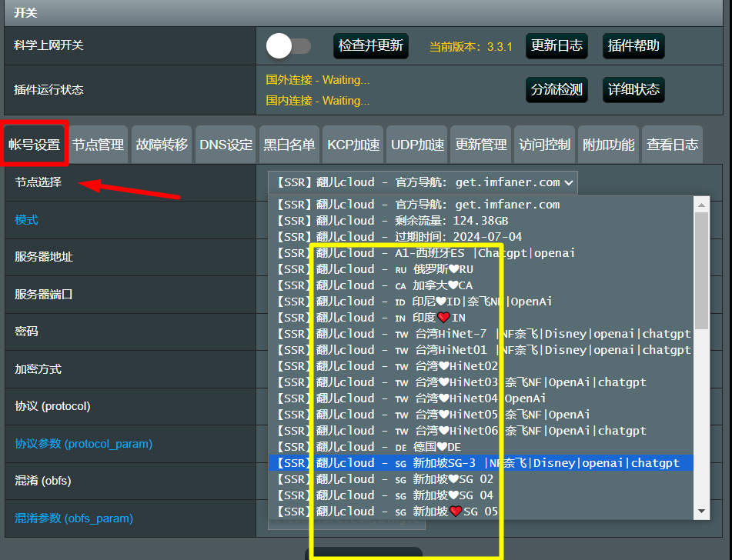
Task: Click the 当前版本: 3.3.1 text
Action: click(x=470, y=47)
